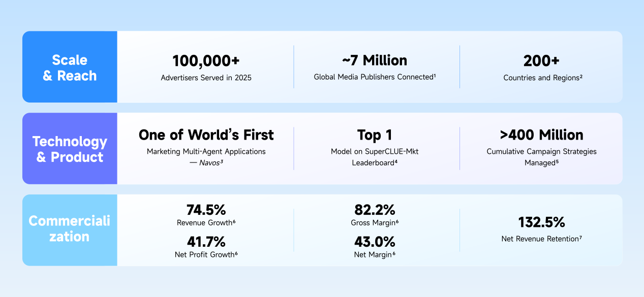This screenshot has height=297, width=644.
Task: Click the Marketing Multi-Agent Applications caption
Action: click(x=206, y=151)
